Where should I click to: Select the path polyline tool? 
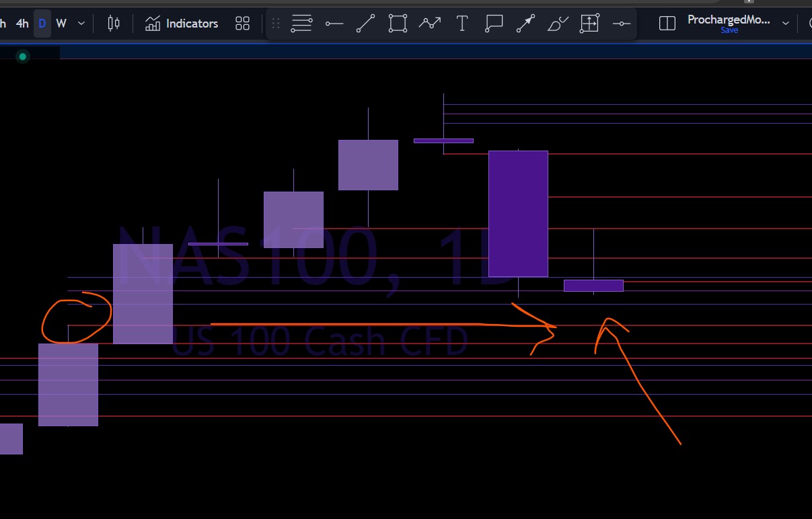429,24
